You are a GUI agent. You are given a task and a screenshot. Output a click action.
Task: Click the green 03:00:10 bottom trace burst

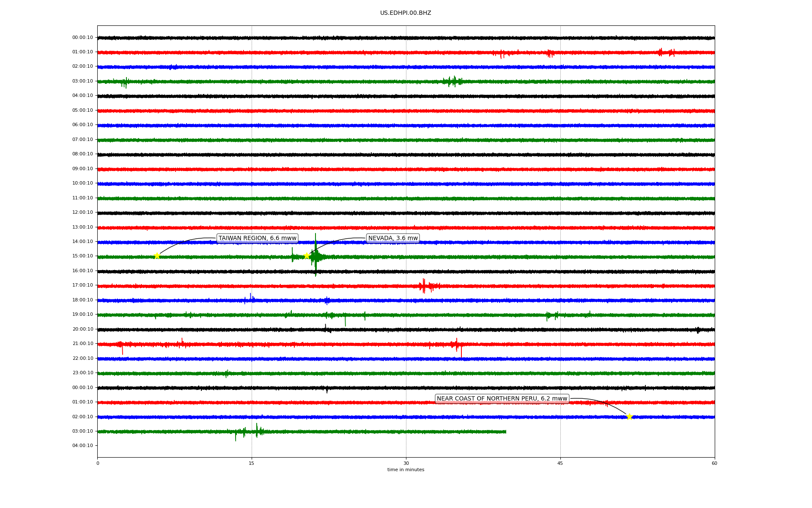[257, 431]
